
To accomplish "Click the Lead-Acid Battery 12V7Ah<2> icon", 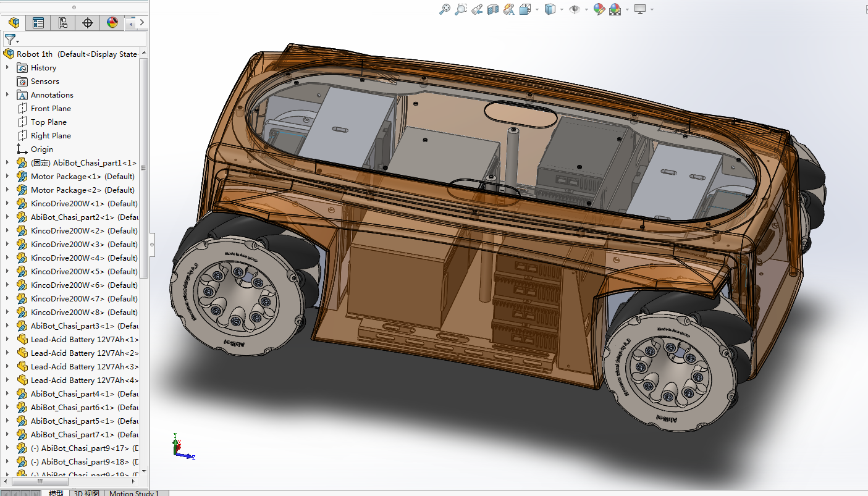I will tap(22, 353).
